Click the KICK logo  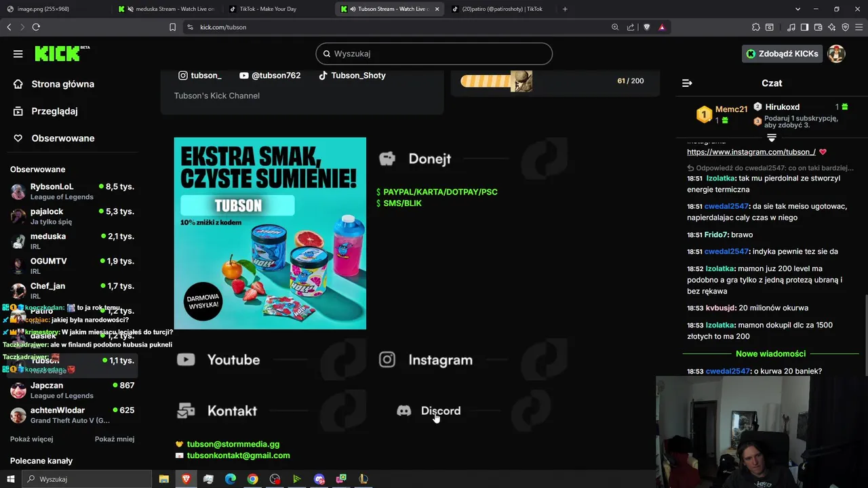coord(62,54)
